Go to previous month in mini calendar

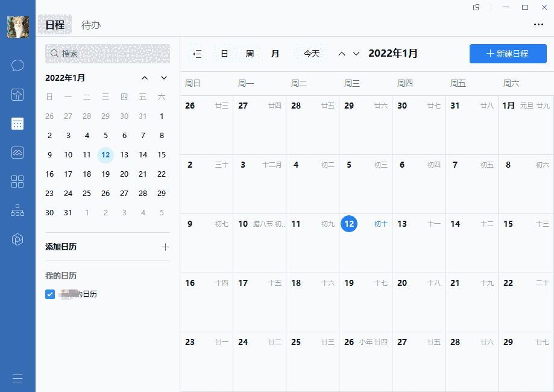click(x=145, y=78)
